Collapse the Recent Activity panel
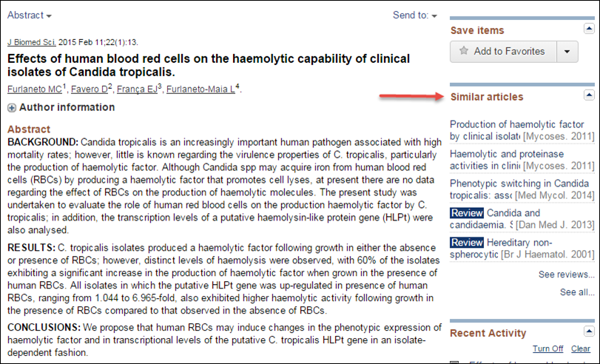This screenshot has width=600, height=364. tap(589, 331)
